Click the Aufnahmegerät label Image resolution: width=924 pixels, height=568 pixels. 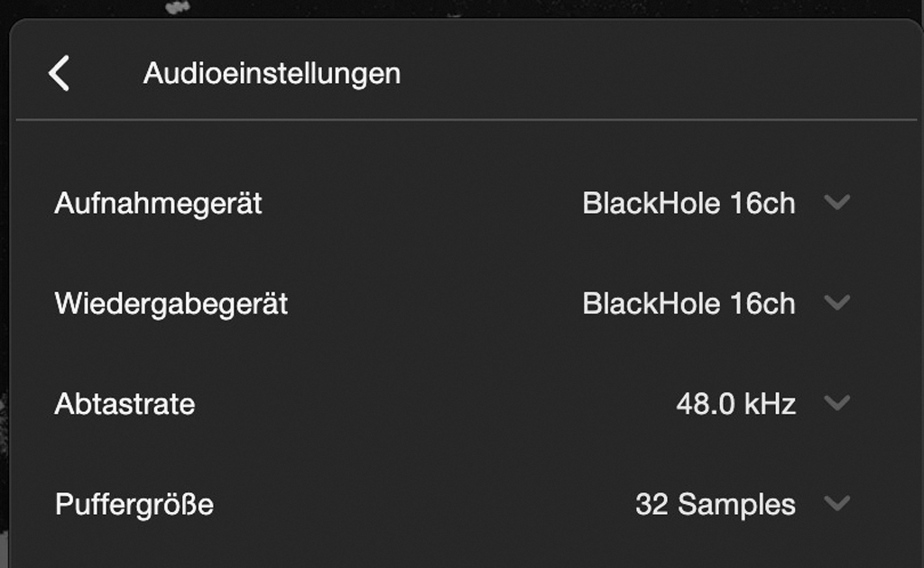(x=158, y=204)
